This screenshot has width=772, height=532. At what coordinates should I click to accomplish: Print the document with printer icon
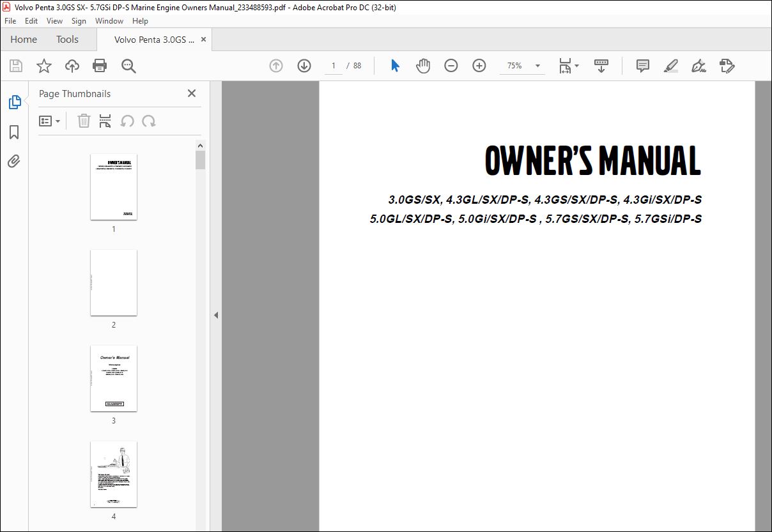click(100, 66)
